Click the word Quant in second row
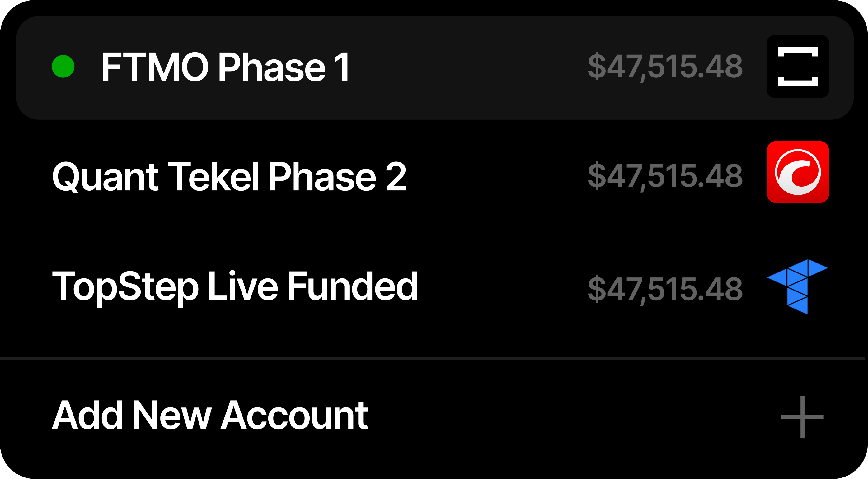The width and height of the screenshot is (868, 479). coord(105,177)
